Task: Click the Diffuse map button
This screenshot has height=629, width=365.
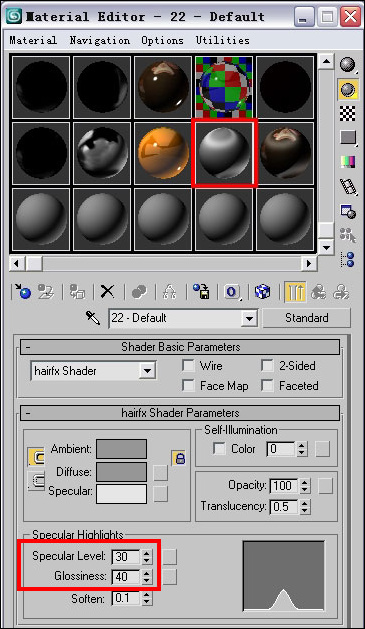Action: [x=160, y=473]
